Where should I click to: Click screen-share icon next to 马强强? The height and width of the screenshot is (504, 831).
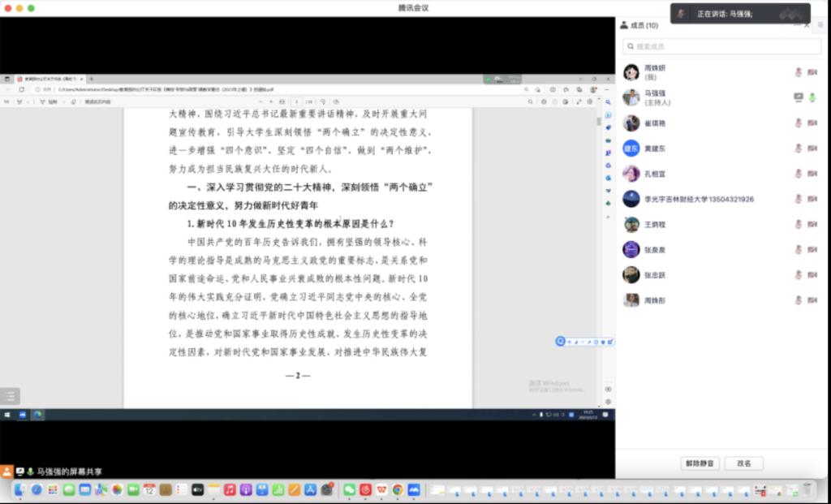click(x=799, y=97)
